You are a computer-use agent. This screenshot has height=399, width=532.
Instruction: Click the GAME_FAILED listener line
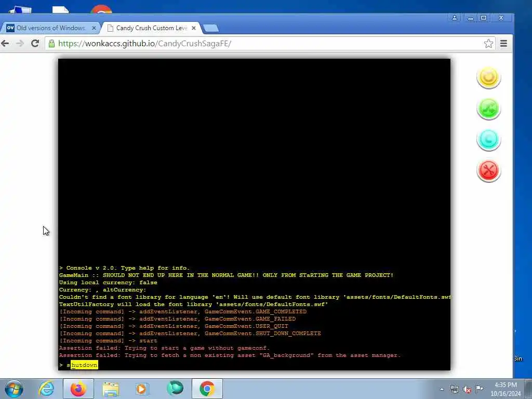[x=178, y=319]
